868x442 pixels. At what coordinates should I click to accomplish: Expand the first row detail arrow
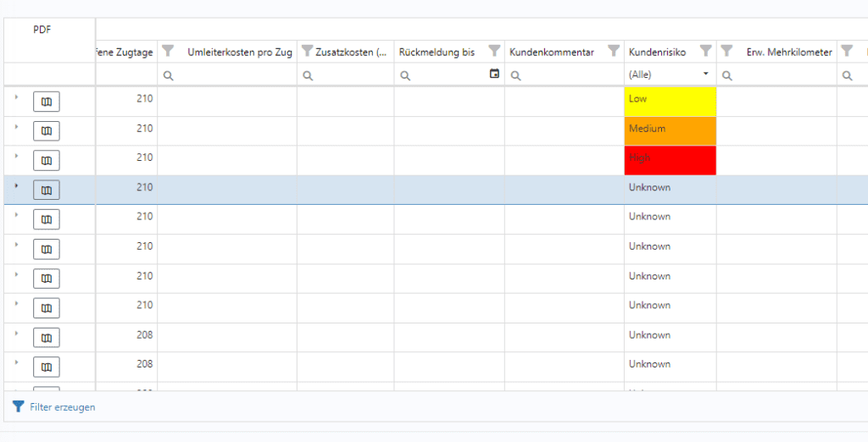[x=16, y=97]
